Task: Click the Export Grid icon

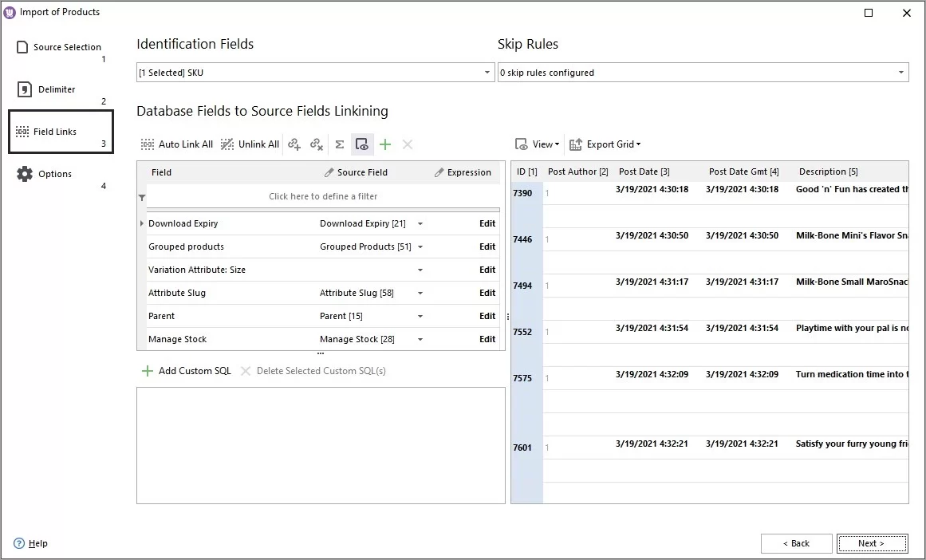Action: 575,144
